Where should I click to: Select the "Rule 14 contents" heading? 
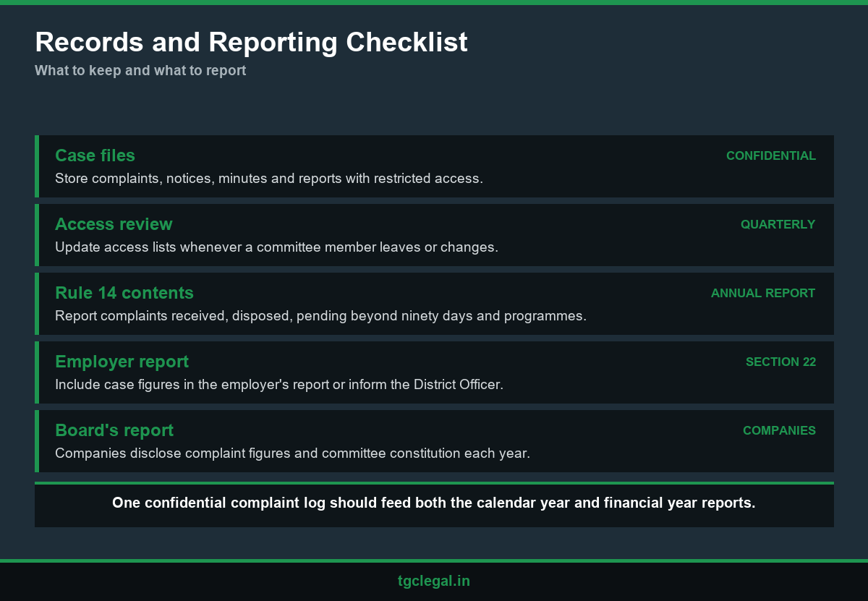point(124,293)
